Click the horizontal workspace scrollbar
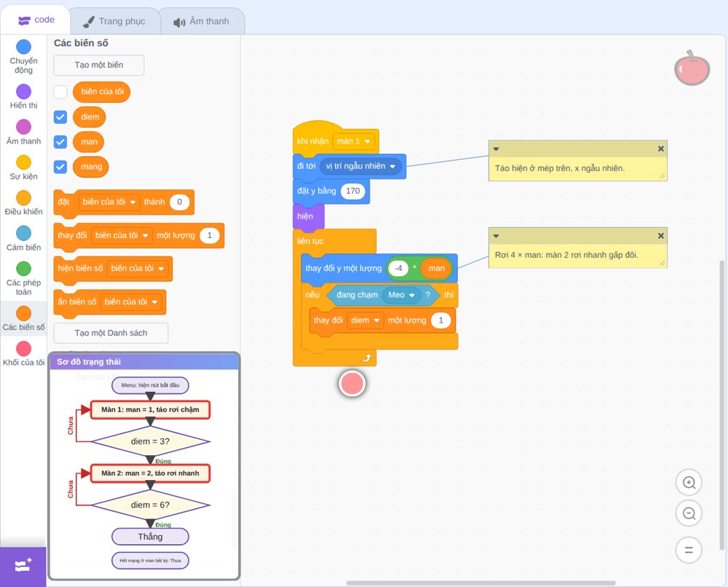 (x=481, y=583)
